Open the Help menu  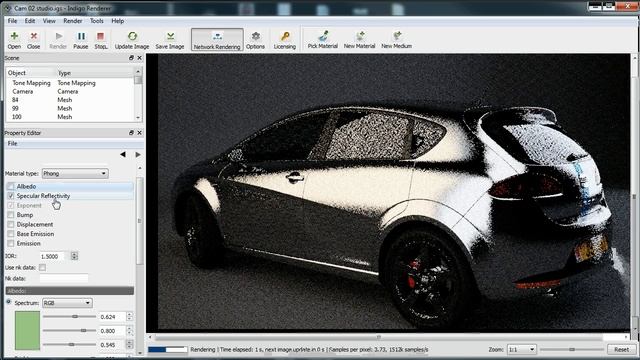click(118, 21)
